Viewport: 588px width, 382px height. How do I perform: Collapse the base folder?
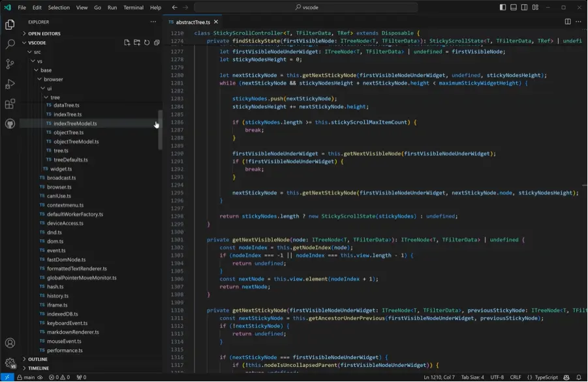(46, 70)
